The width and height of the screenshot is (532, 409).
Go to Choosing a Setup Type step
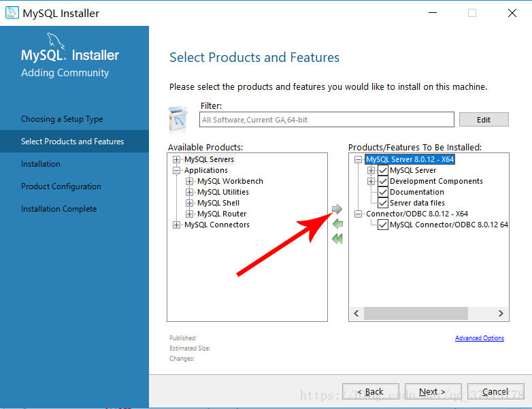pyautogui.click(x=62, y=119)
